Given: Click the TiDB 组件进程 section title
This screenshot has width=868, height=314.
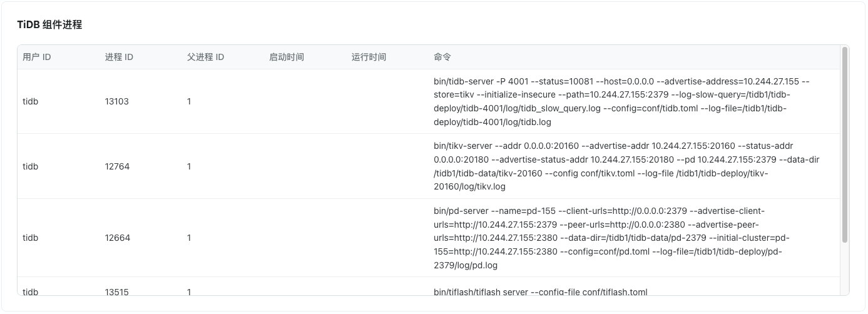Looking at the screenshot, I should click(49, 25).
